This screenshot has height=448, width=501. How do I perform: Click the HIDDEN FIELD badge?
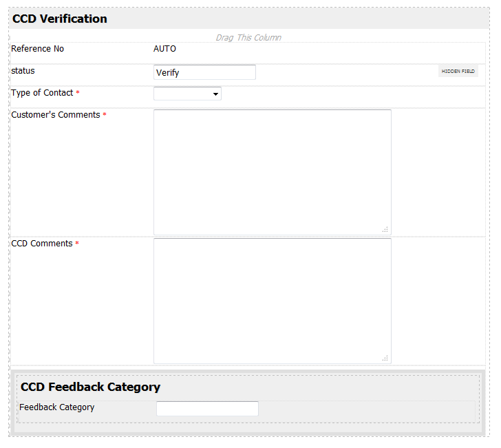[458, 71]
